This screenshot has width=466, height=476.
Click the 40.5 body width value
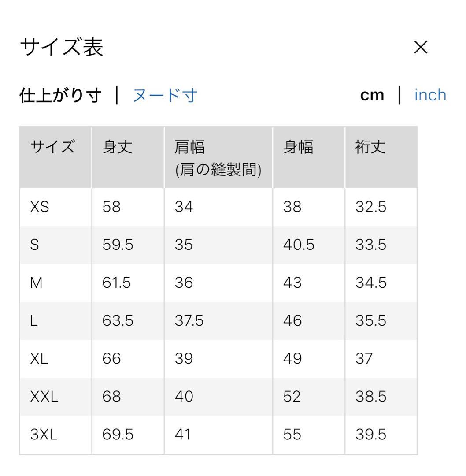(x=299, y=245)
